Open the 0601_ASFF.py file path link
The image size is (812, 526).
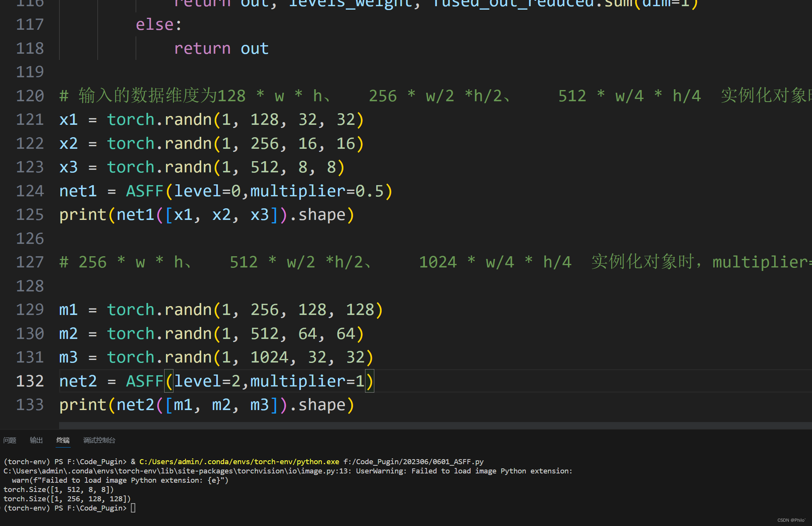click(x=413, y=461)
